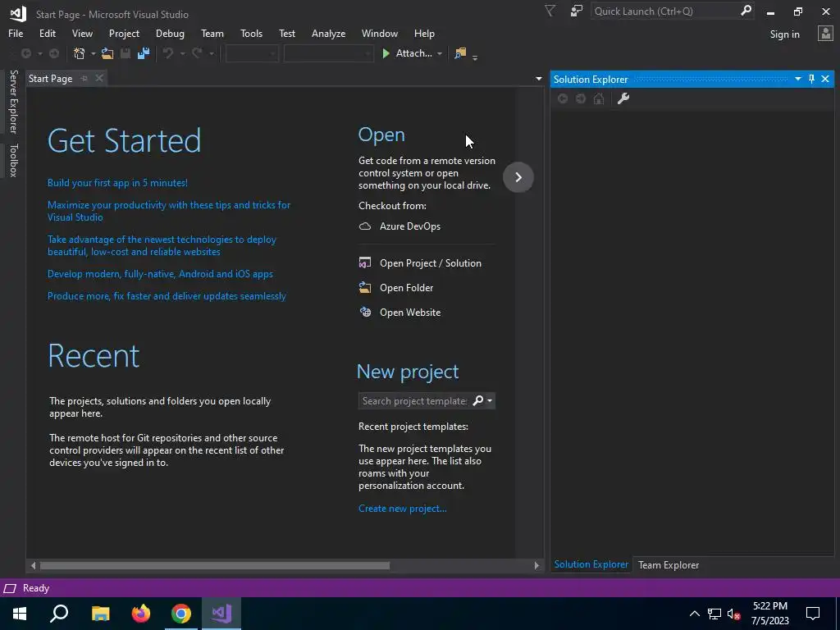Toggle the pin on Start Page tab
Image resolution: width=840 pixels, height=630 pixels.
[84, 79]
